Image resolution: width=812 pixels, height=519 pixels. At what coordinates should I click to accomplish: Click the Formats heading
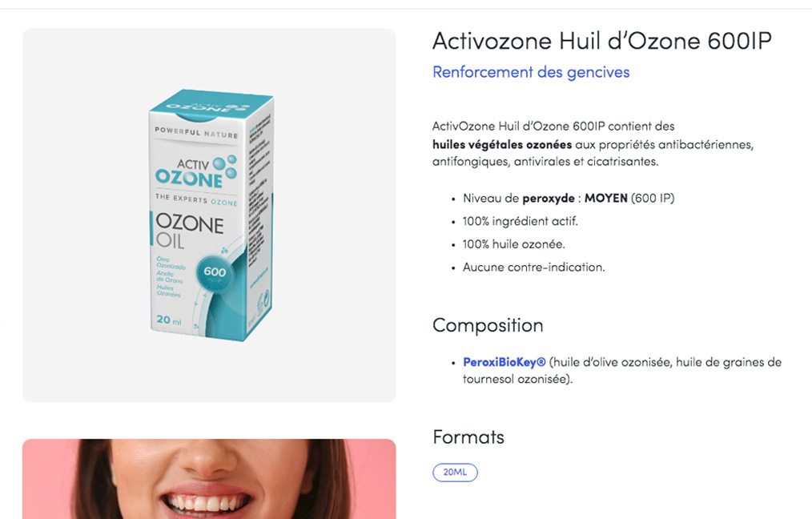coord(468,437)
